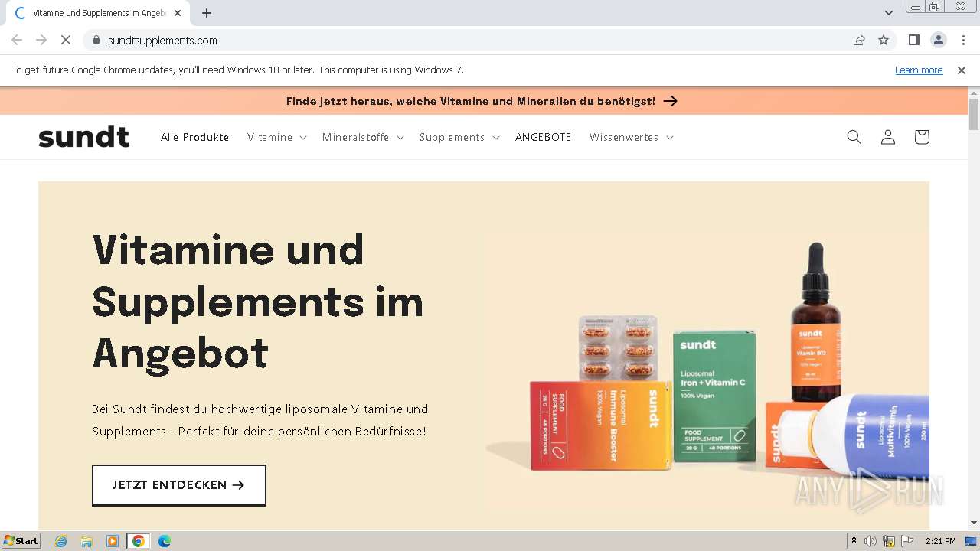Image resolution: width=980 pixels, height=551 pixels.
Task: Open the volume speaker tray icon
Action: coord(871,541)
